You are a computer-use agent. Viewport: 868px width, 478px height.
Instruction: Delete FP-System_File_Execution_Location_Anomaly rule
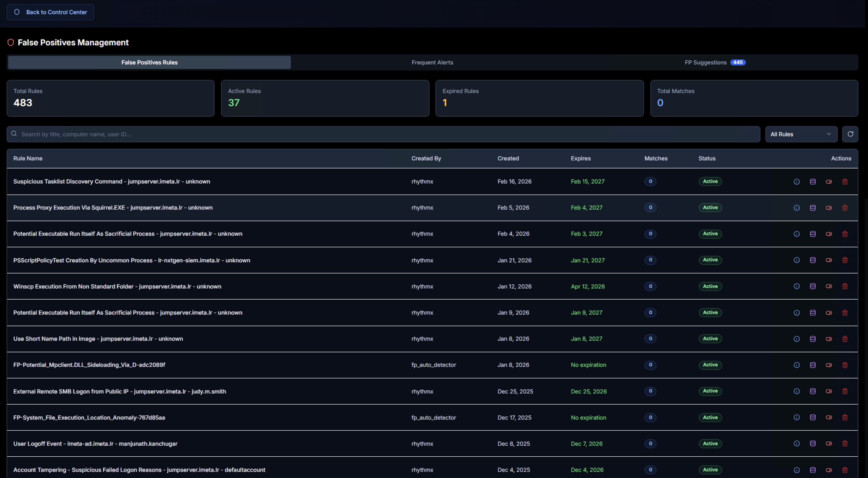click(x=845, y=417)
